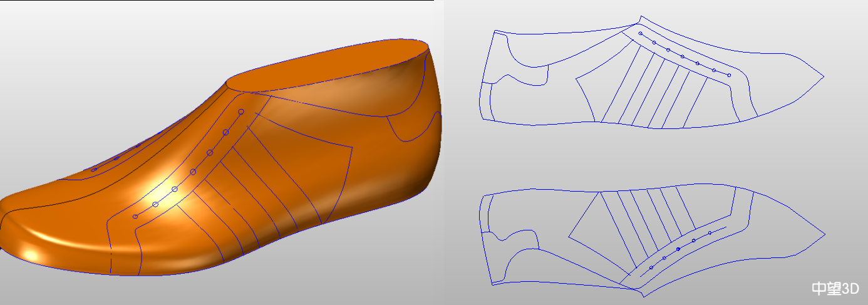This screenshot has height=305, width=868.
Task: Select the side stripes on the 3D shoe model
Action: 263,188
